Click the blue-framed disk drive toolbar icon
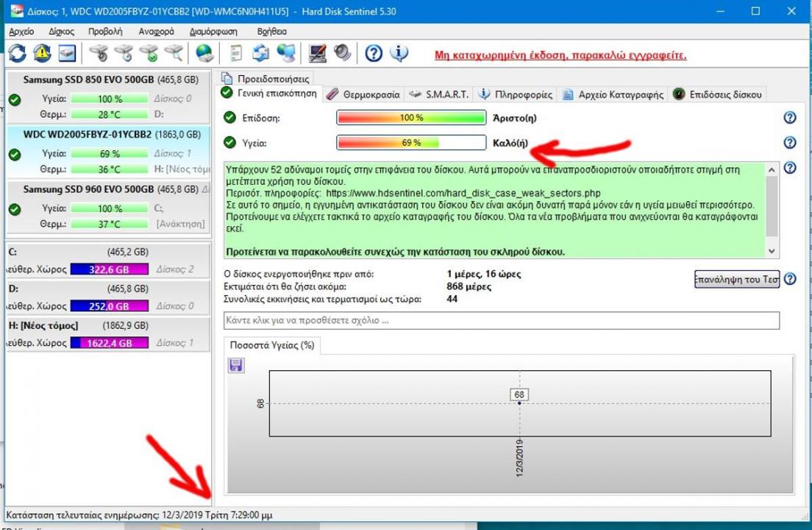Image resolution: width=812 pixels, height=530 pixels. click(67, 53)
